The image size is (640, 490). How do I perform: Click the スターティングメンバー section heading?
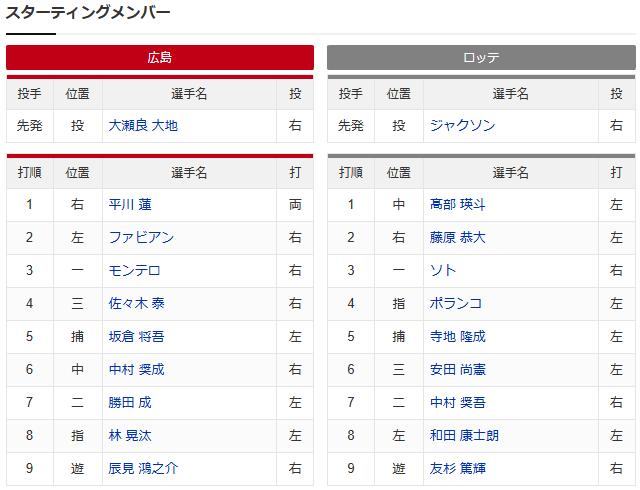pos(88,12)
